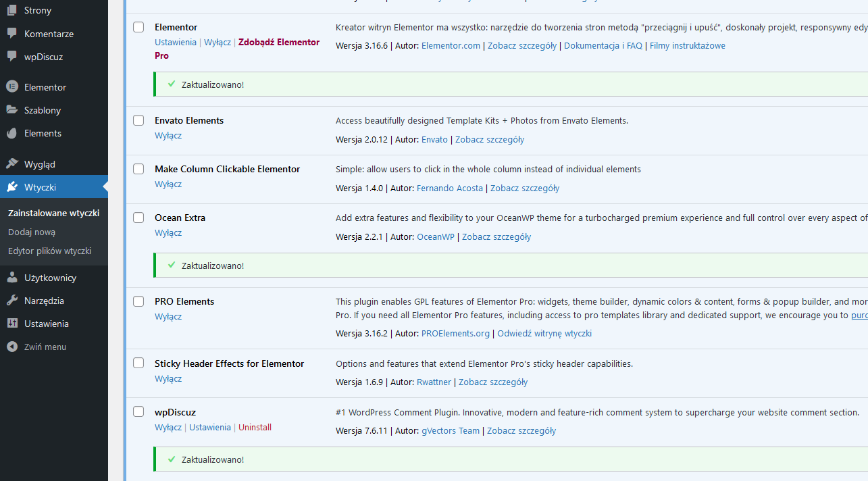
Task: Click the Narzędzia wrench icon
Action: 11,300
